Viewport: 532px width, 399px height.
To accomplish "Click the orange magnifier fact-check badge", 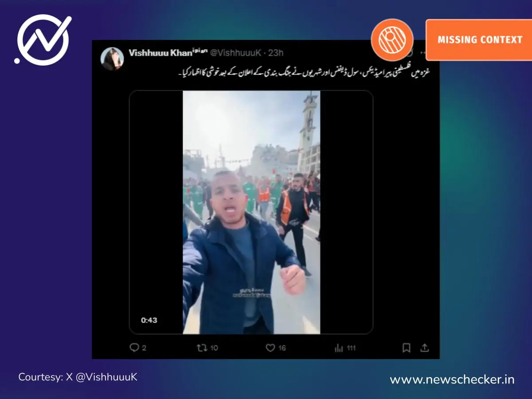I will tap(392, 40).
